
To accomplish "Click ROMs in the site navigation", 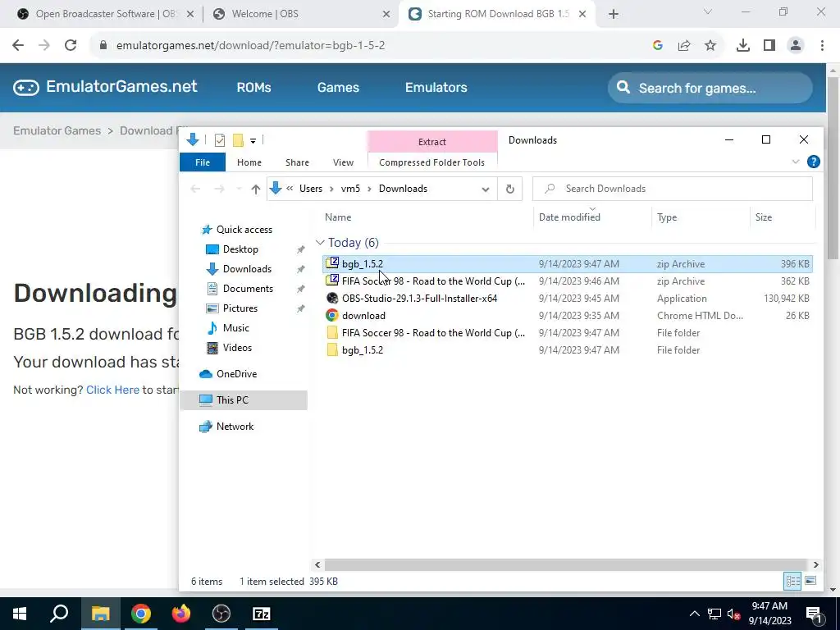I will [x=254, y=87].
